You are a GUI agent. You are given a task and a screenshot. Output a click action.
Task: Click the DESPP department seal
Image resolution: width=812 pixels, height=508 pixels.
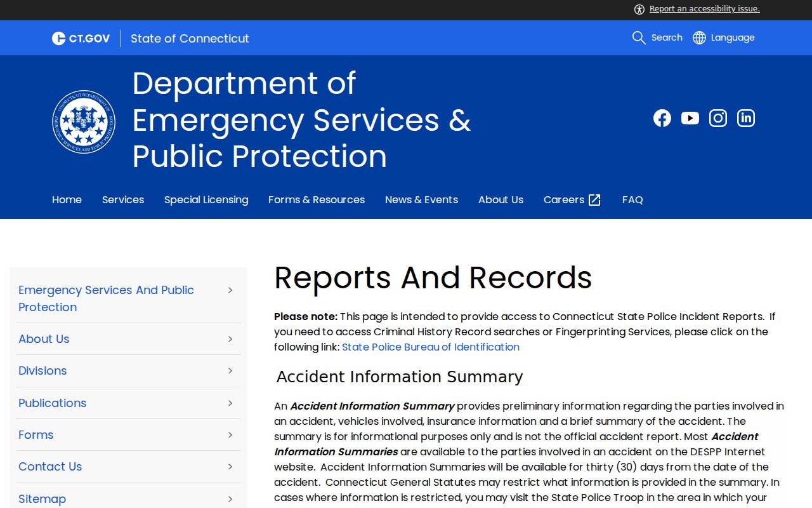[x=84, y=121]
